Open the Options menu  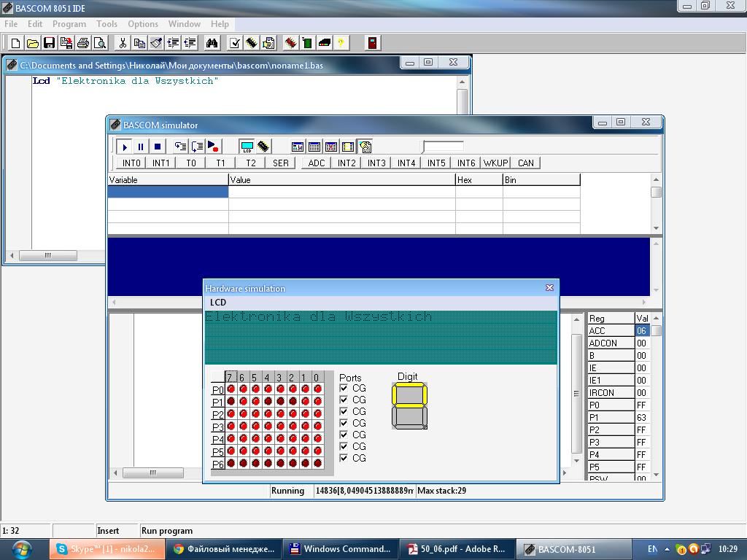point(143,24)
